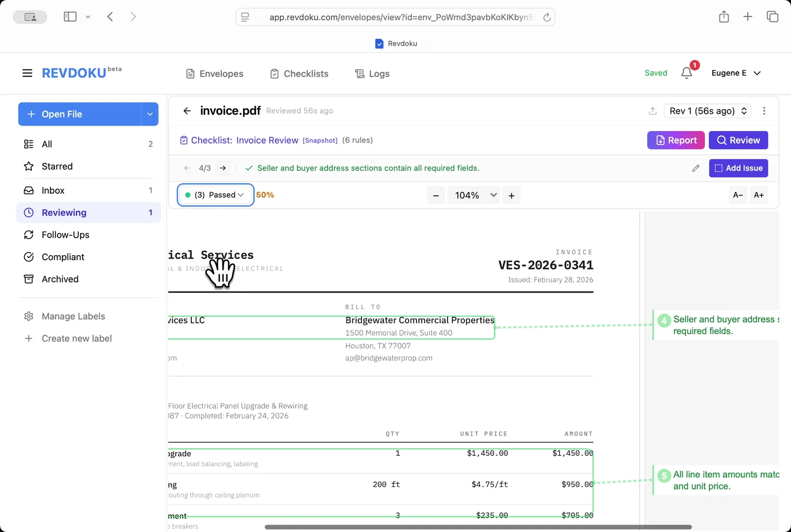Switch to the Checklists section
This screenshot has height=532, width=791.
pos(299,73)
